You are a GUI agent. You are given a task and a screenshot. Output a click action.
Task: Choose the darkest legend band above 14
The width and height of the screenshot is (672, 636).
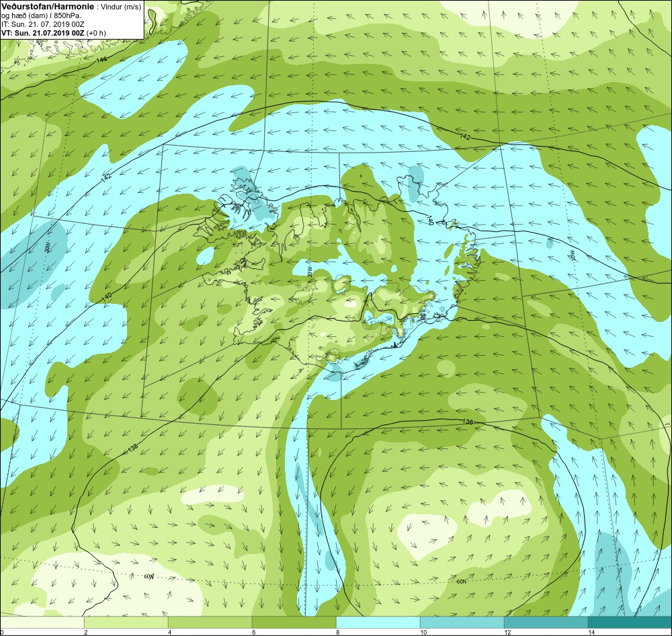pos(630,623)
